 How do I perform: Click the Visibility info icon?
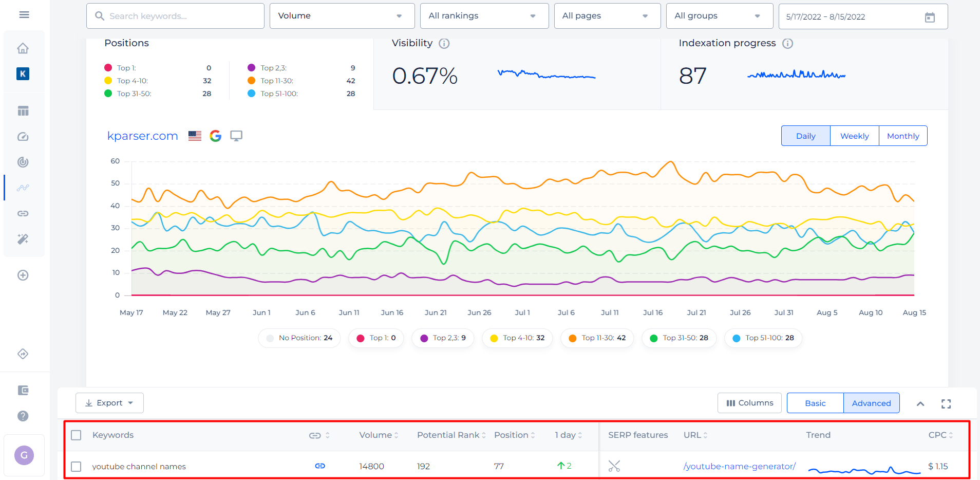(x=444, y=44)
